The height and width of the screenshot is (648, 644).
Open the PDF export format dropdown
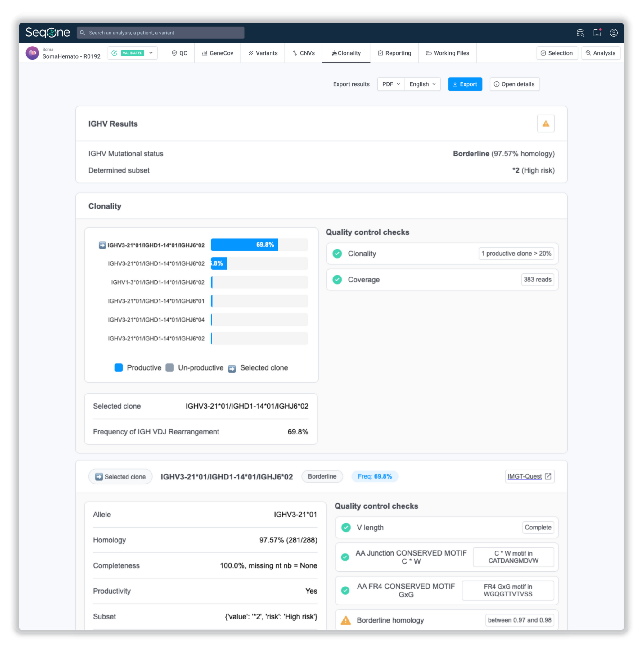click(x=391, y=84)
